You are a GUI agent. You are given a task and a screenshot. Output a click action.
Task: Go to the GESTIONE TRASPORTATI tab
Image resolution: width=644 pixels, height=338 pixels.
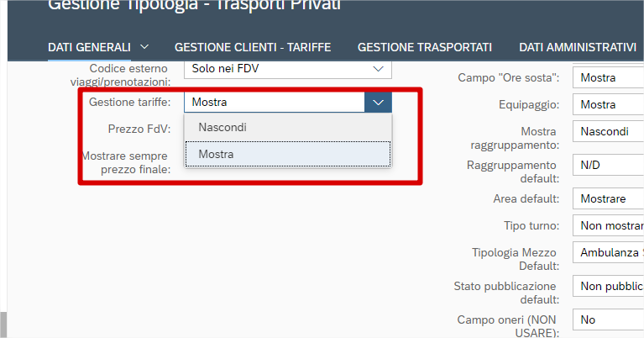[x=424, y=46]
